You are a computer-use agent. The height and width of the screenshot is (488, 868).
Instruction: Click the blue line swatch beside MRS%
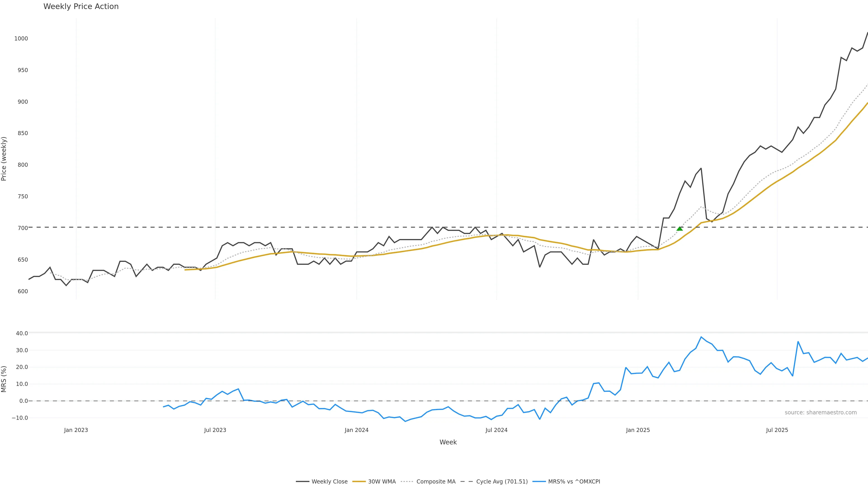539,482
